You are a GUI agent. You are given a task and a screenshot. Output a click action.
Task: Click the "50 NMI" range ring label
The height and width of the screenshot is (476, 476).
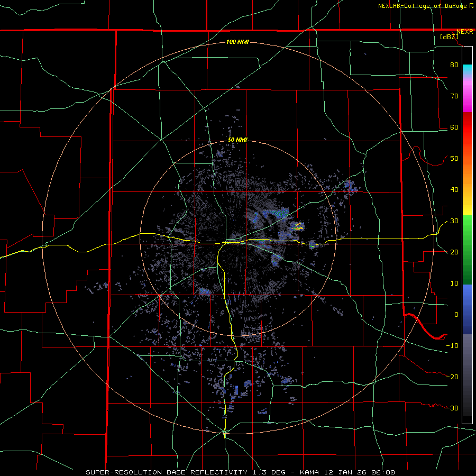pos(237,140)
